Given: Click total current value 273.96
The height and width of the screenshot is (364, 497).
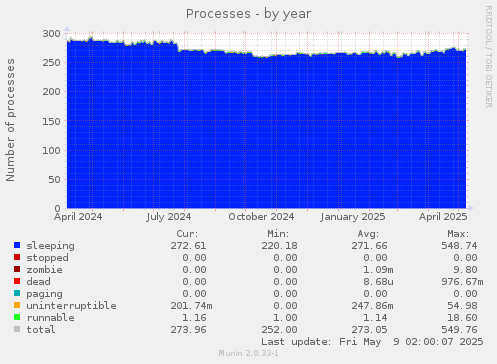Looking at the screenshot, I should tap(188, 330).
